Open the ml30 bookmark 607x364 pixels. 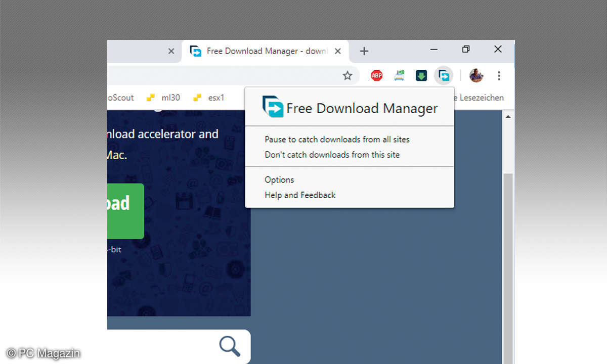[163, 98]
